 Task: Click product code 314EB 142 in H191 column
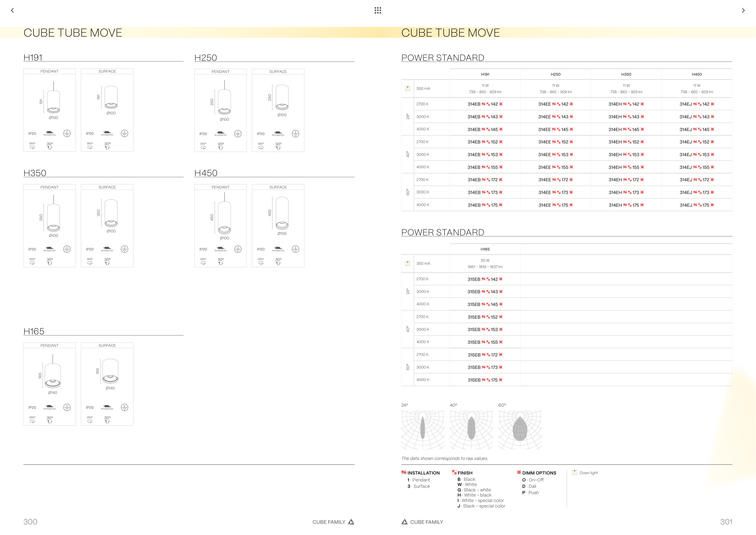[485, 104]
